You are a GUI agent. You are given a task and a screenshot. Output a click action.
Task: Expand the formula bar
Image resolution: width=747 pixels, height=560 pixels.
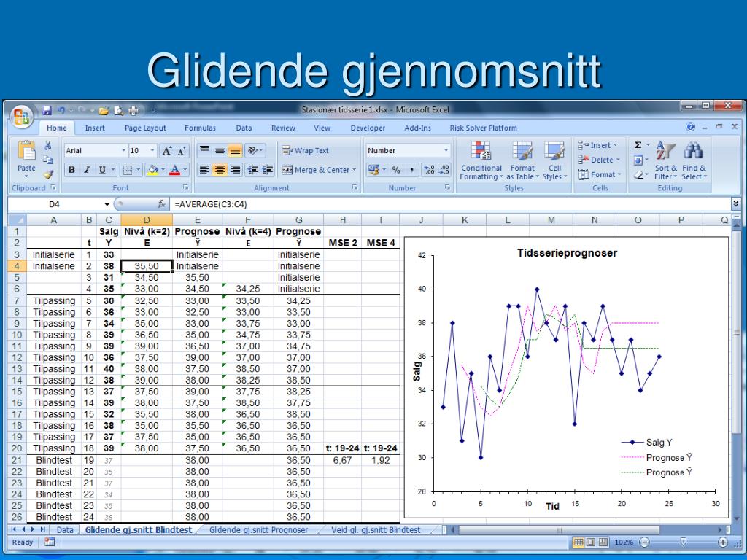pos(736,204)
